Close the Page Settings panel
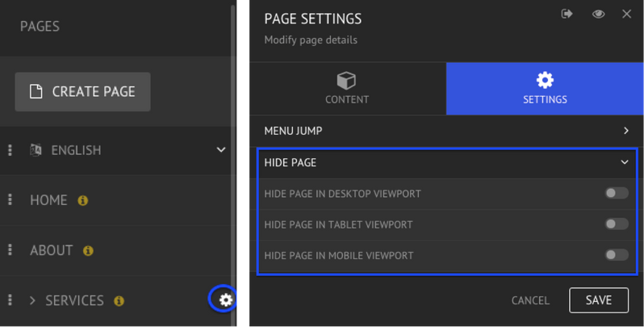Screen dimensions: 644x327 click(x=626, y=14)
